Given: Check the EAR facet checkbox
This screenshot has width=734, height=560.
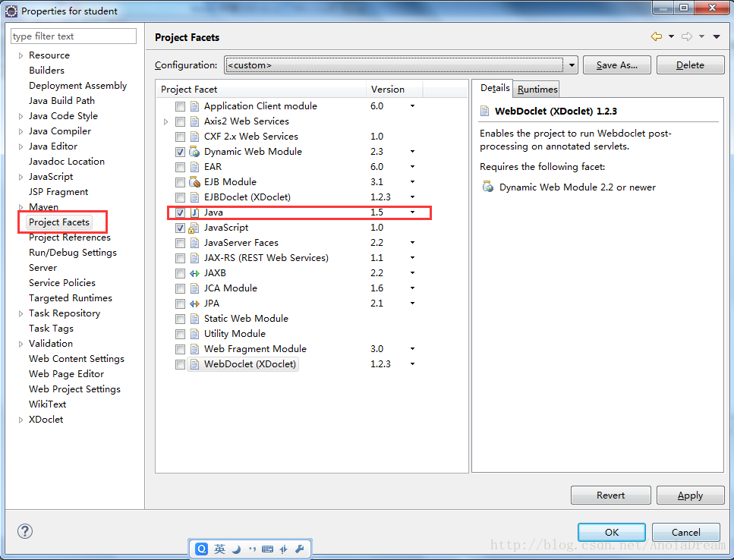Looking at the screenshot, I should point(180,167).
